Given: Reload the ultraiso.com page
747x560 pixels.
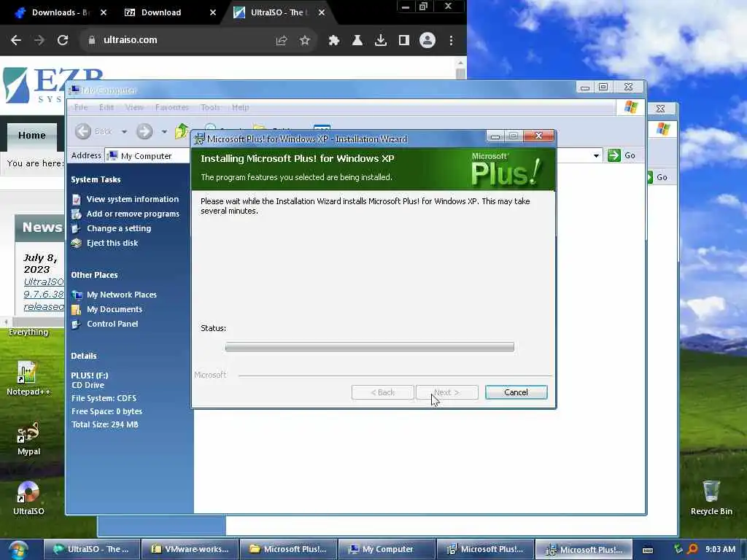Looking at the screenshot, I should click(63, 41).
